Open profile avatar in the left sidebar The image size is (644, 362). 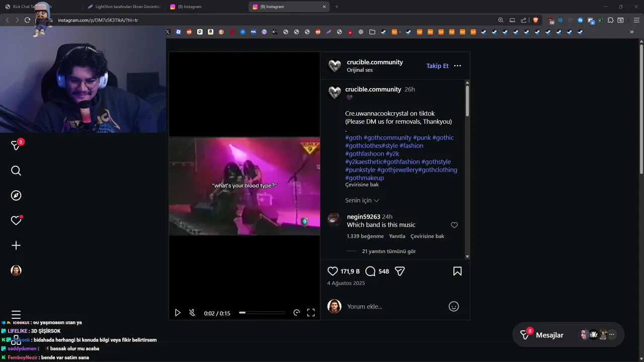(16, 270)
